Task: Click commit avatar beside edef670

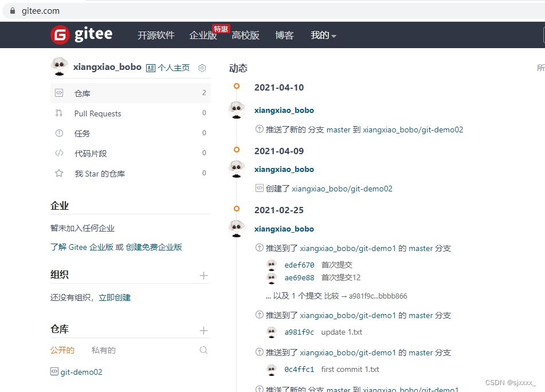Action: (272, 265)
